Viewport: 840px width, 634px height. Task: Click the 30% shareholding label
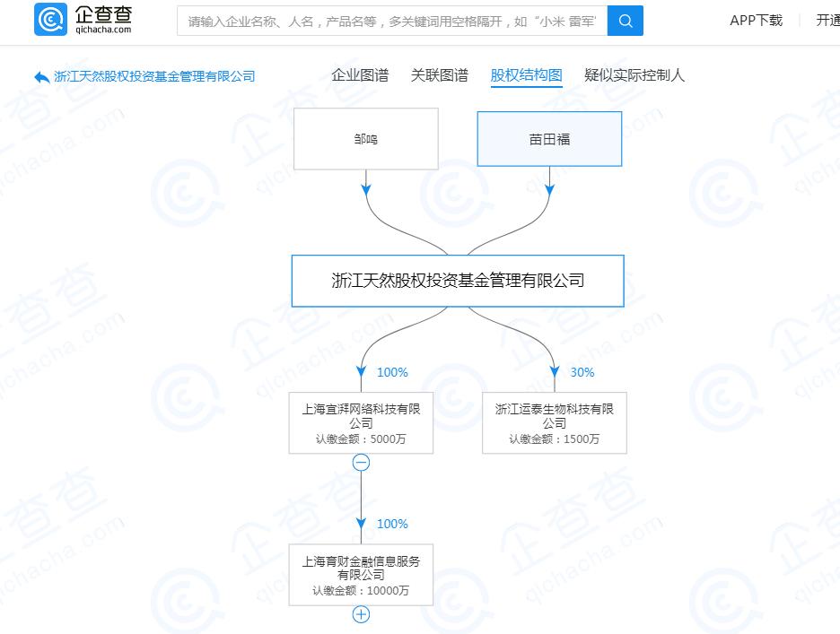point(582,372)
